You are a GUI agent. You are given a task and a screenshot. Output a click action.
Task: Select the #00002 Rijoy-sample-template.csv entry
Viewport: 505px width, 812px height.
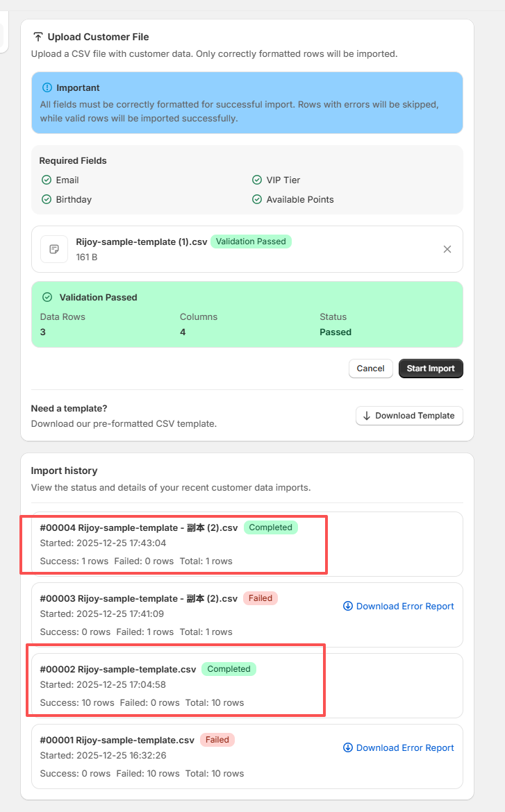(118, 669)
